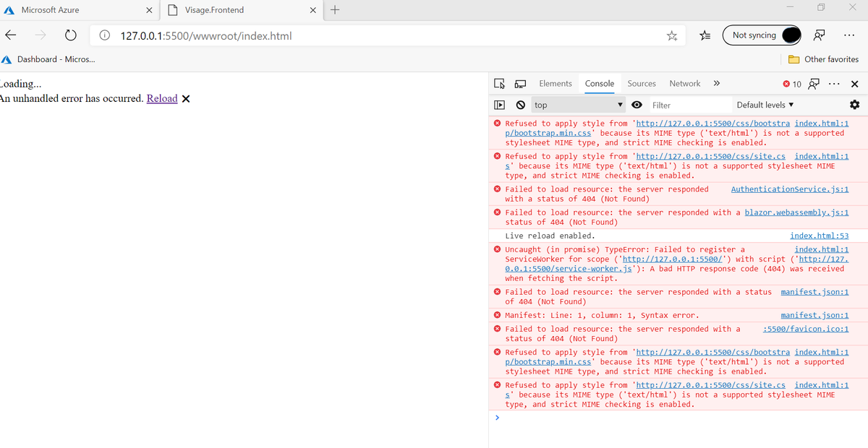The height and width of the screenshot is (448, 868).
Task: Open the top context dropdown
Action: click(578, 105)
